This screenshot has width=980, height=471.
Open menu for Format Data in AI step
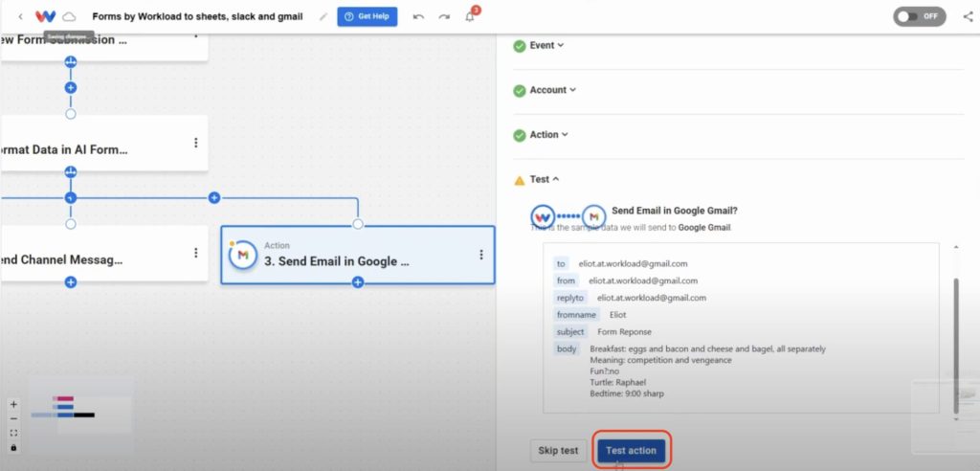(195, 144)
